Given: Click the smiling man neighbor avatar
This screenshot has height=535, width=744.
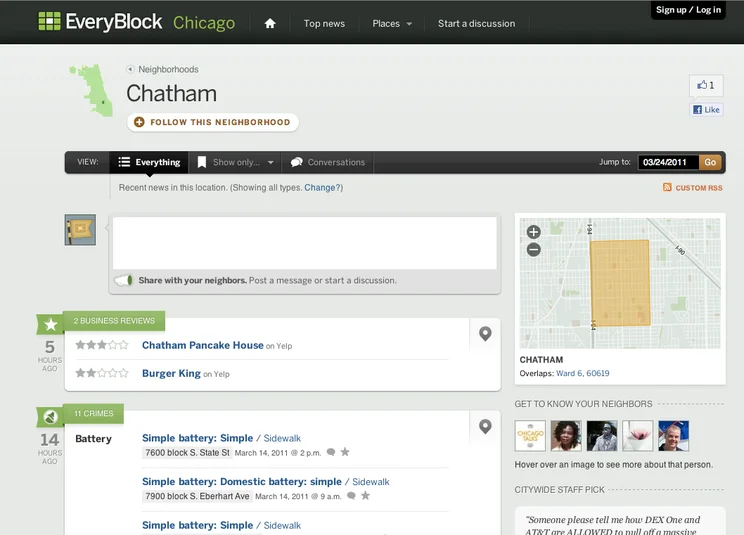Looking at the screenshot, I should click(674, 435).
